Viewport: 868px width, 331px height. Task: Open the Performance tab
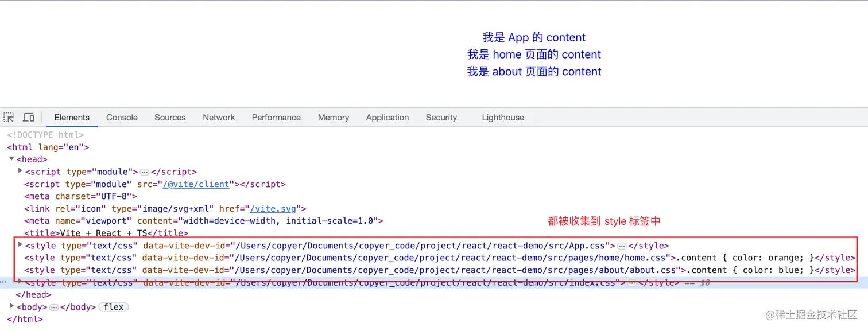[x=276, y=118]
